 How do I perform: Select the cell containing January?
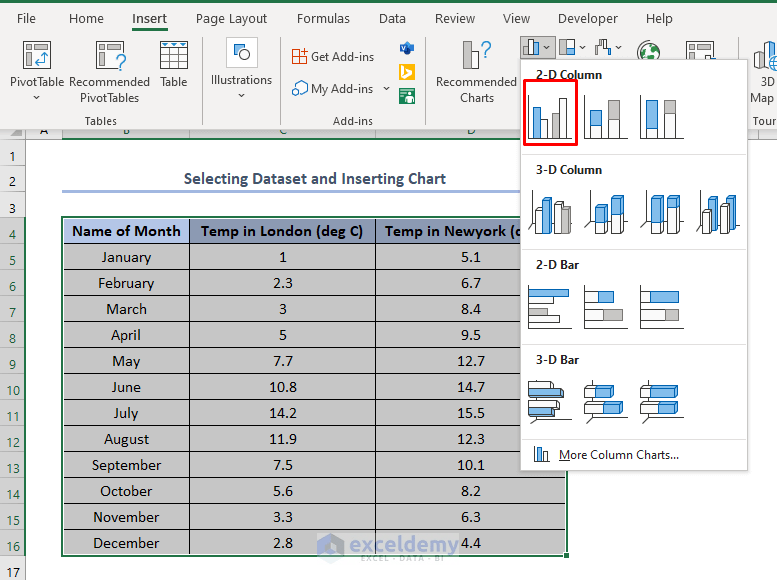[x=126, y=257]
